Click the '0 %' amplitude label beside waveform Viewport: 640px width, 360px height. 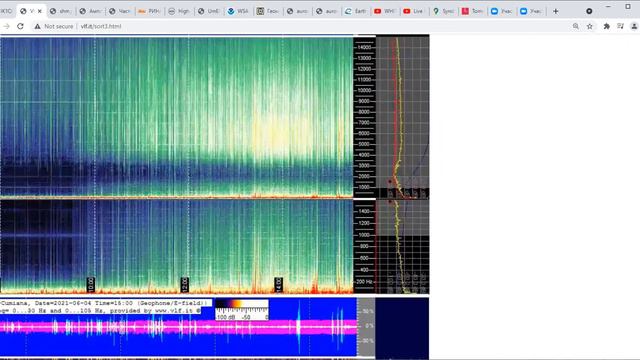coord(369,326)
